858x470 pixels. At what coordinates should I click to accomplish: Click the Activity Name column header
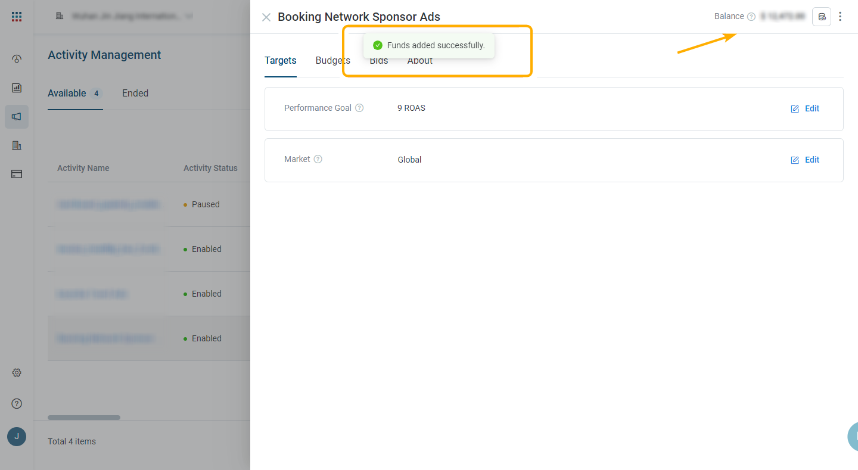coord(83,168)
